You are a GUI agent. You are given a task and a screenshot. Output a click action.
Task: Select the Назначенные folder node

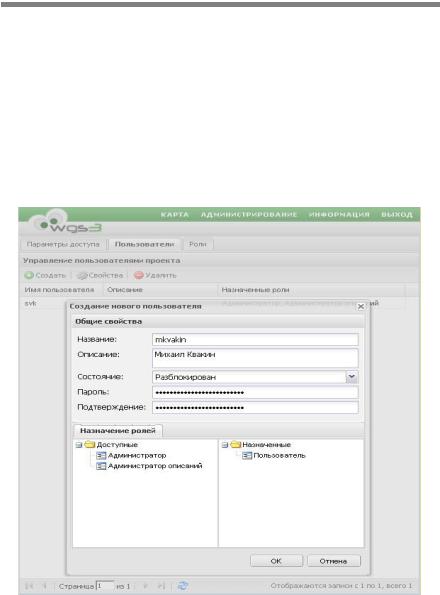coord(266,445)
